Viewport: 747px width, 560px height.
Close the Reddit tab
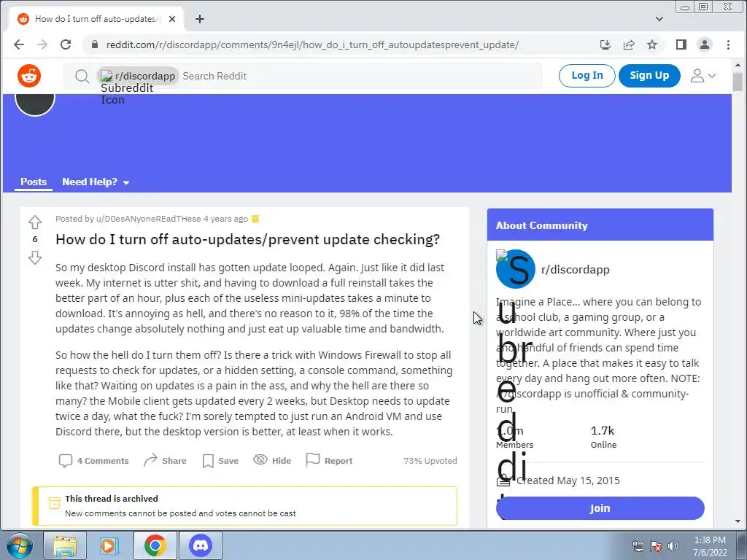pyautogui.click(x=172, y=19)
